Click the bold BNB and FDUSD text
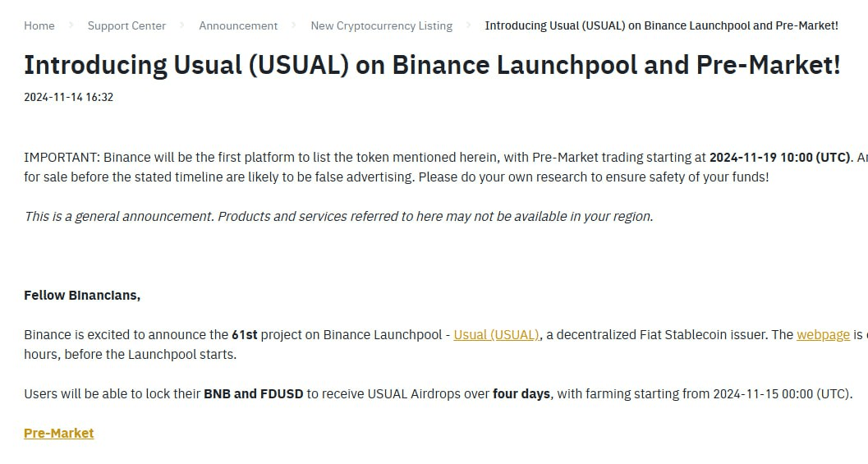This screenshot has width=868, height=464. tap(254, 393)
